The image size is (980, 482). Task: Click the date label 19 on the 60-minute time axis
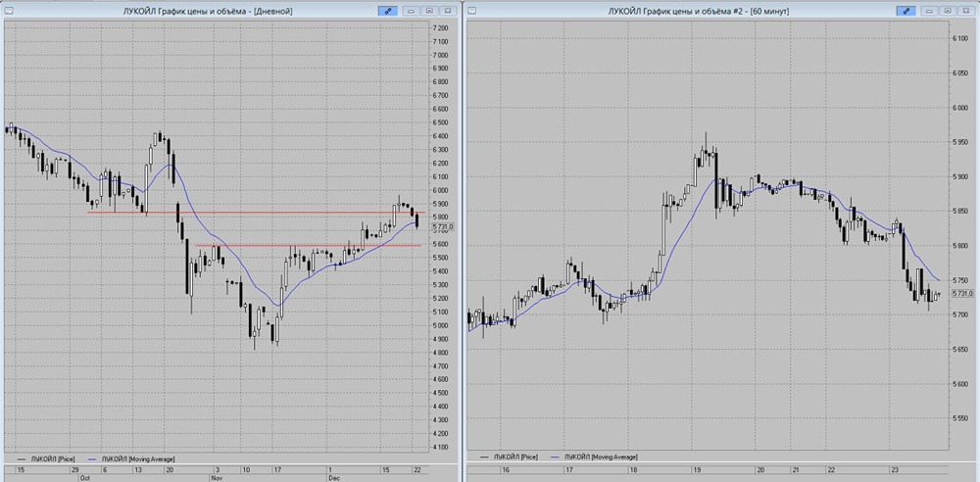click(x=697, y=469)
